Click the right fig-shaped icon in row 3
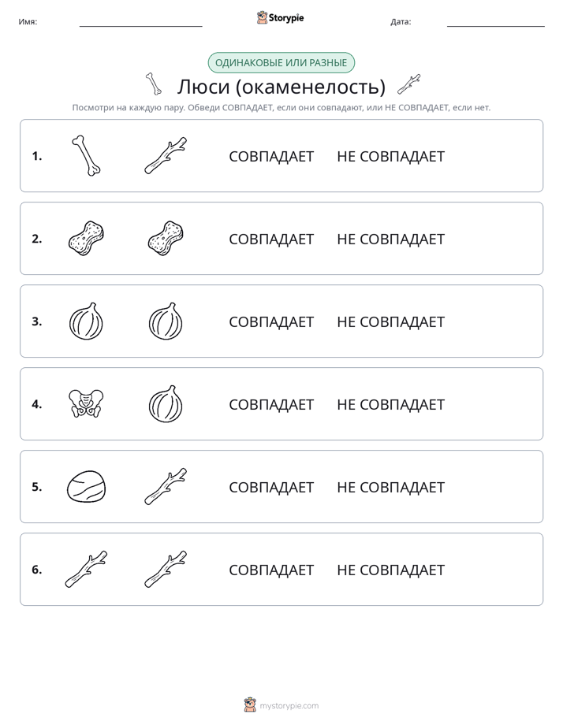This screenshot has height=728, width=563. (166, 321)
